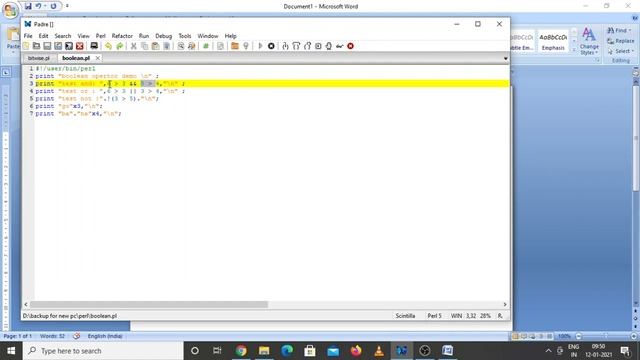Screen dimensions: 640x360
Task: Open Find dropdown in Word ribbon
Action: [619, 31]
